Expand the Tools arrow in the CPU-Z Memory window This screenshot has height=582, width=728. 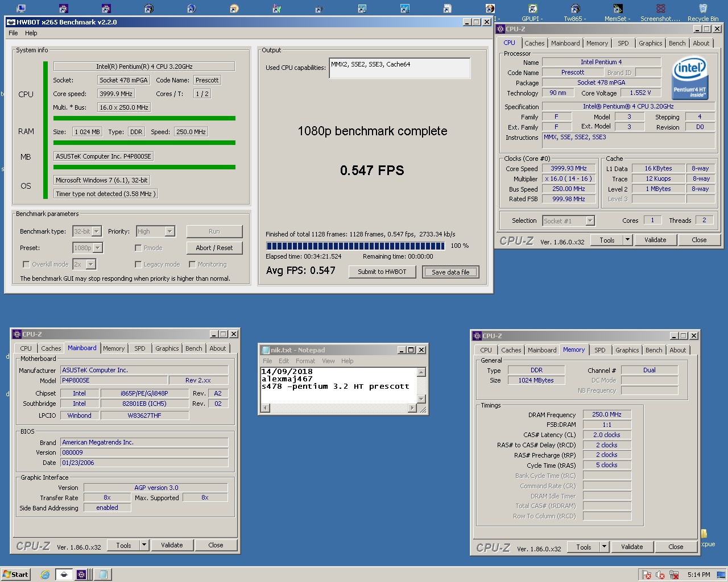tap(605, 547)
